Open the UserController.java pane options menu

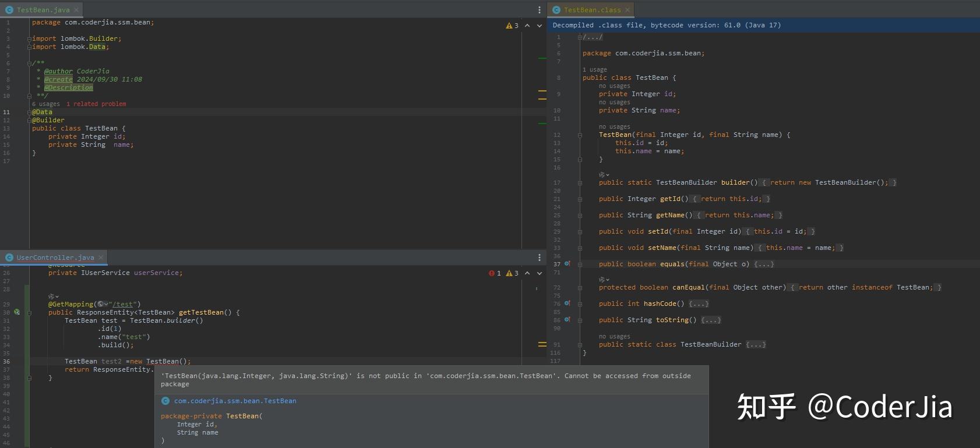tap(539, 257)
